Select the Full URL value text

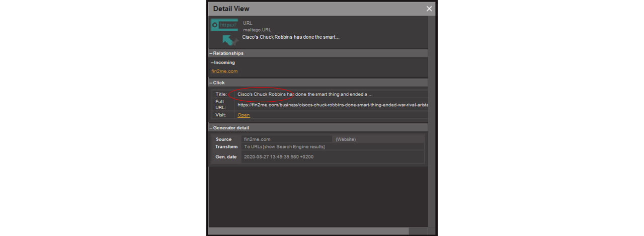click(x=333, y=105)
